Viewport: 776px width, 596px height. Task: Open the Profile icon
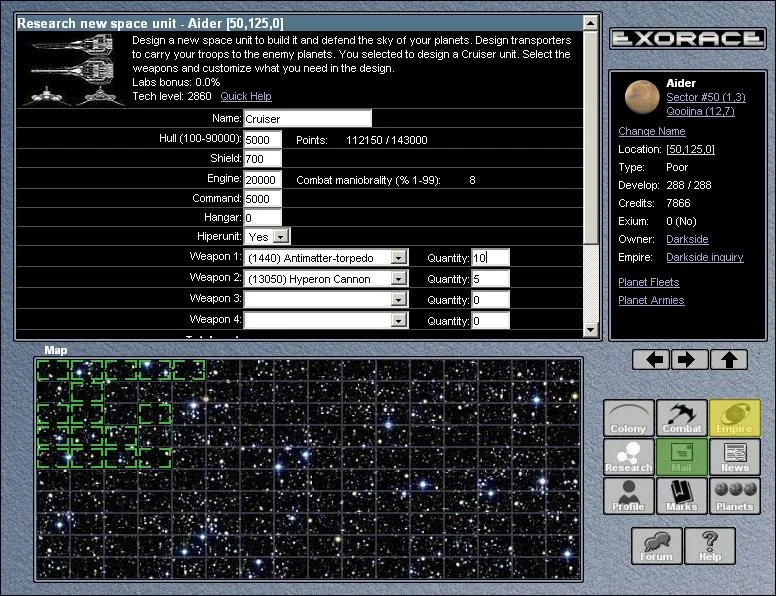[629, 496]
